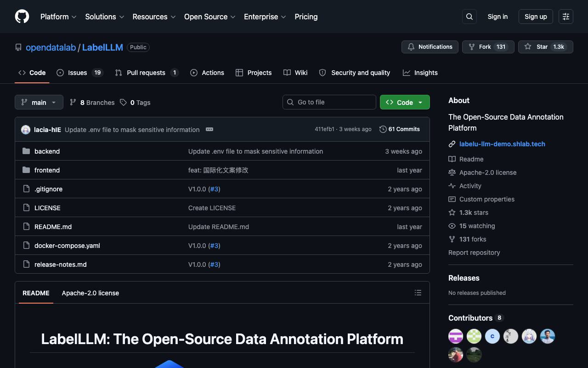
Task: Fork the repository with Fork button
Action: click(x=488, y=47)
